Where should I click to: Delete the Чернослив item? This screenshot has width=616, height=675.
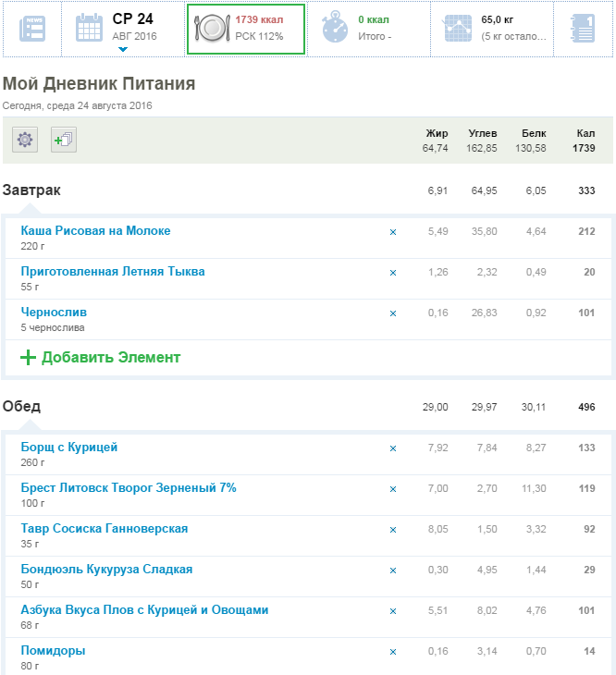click(393, 313)
